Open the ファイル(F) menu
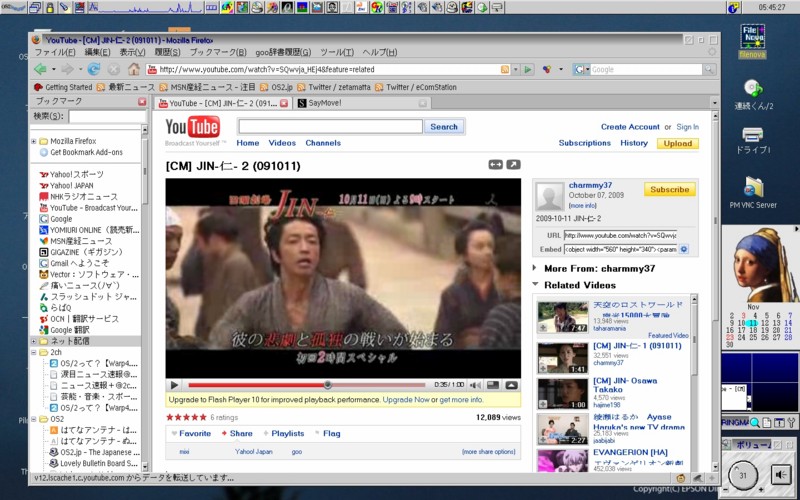 [55, 52]
